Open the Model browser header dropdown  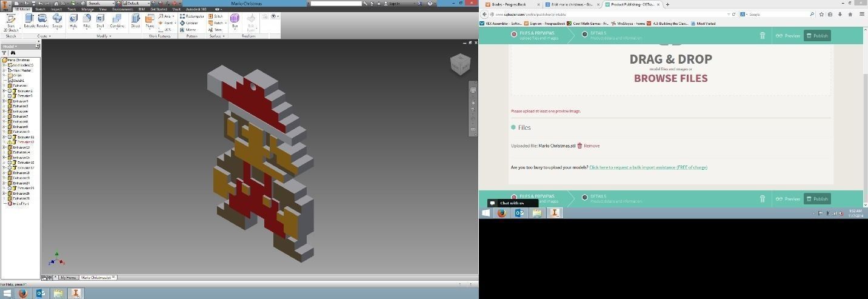point(10,46)
